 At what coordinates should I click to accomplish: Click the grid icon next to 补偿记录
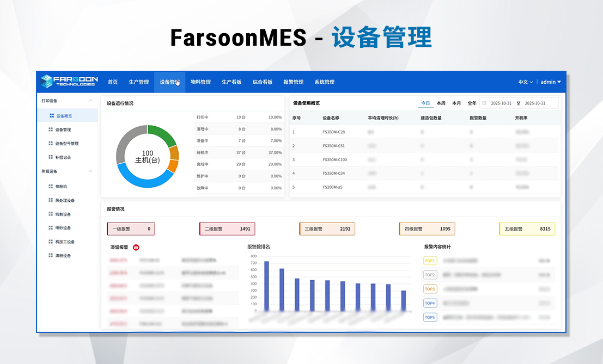pyautogui.click(x=50, y=157)
